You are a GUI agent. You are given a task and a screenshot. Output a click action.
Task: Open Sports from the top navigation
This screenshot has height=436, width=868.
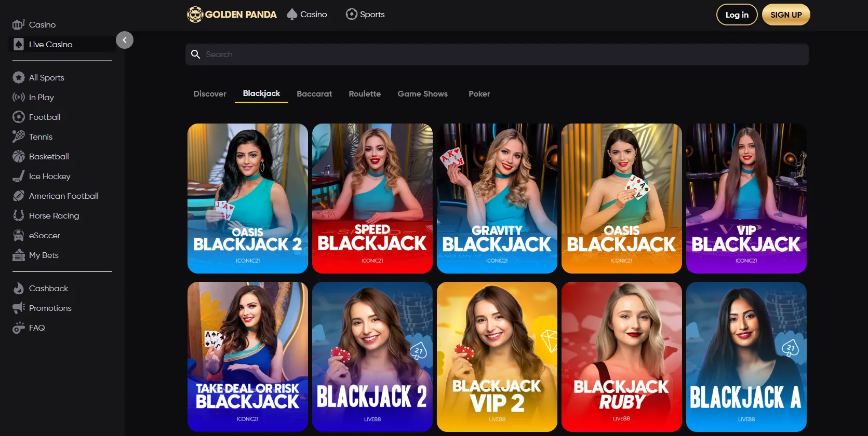(366, 15)
